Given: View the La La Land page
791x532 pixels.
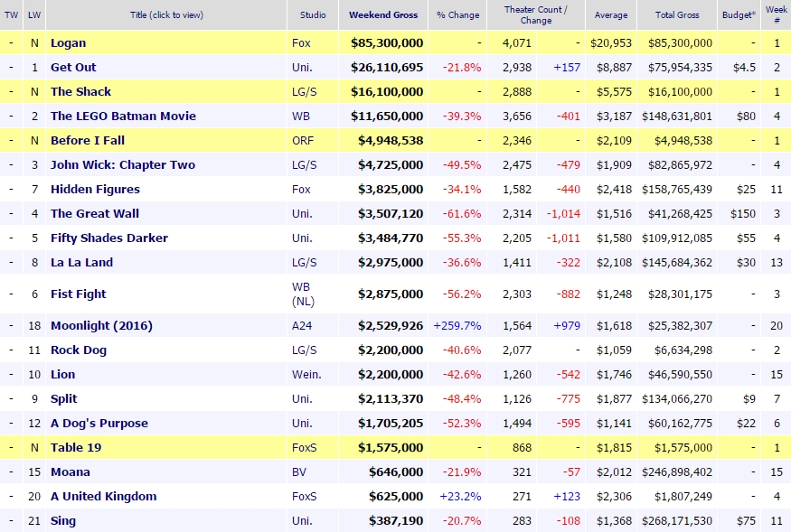Looking at the screenshot, I should coord(81,262).
